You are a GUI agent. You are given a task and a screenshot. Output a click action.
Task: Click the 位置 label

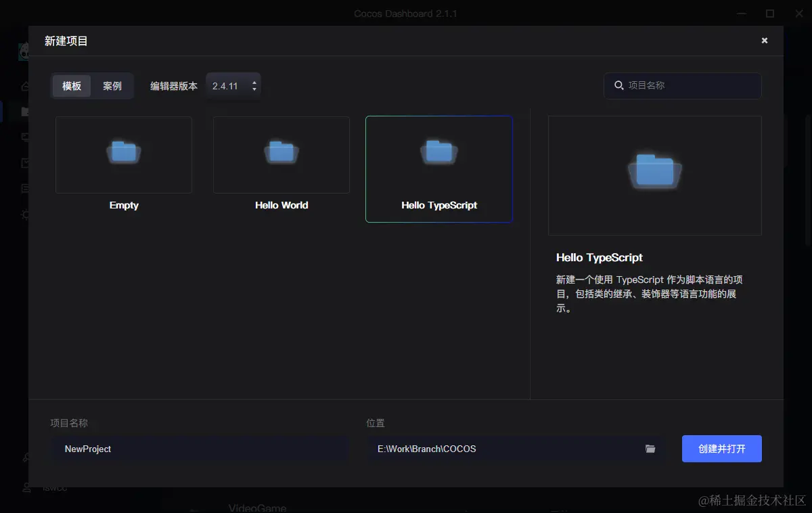tap(376, 423)
